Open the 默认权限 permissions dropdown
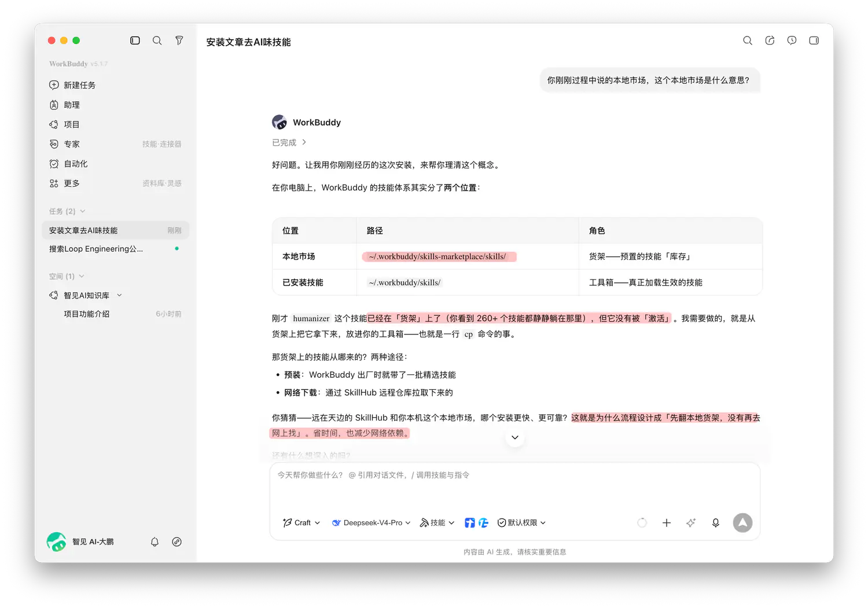Viewport: 868px width, 608px height. (x=522, y=522)
